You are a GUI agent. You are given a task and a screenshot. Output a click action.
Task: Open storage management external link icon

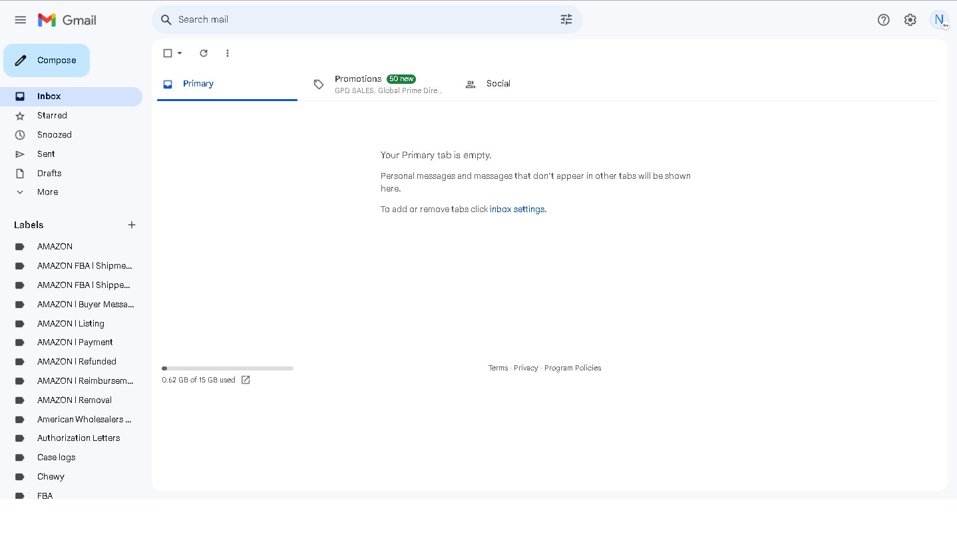246,380
